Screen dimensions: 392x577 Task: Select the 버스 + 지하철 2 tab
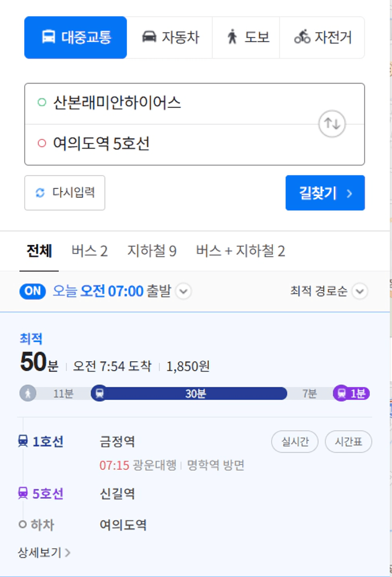(x=240, y=251)
